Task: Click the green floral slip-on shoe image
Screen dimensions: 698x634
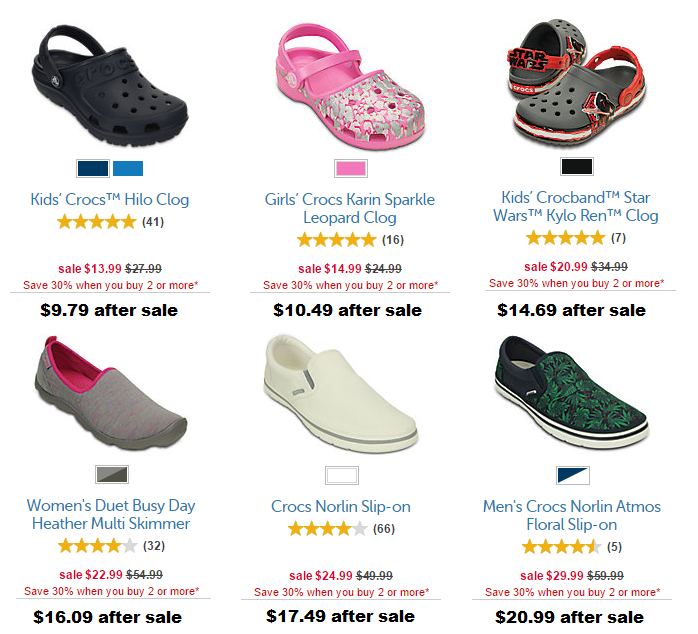Action: tap(572, 392)
